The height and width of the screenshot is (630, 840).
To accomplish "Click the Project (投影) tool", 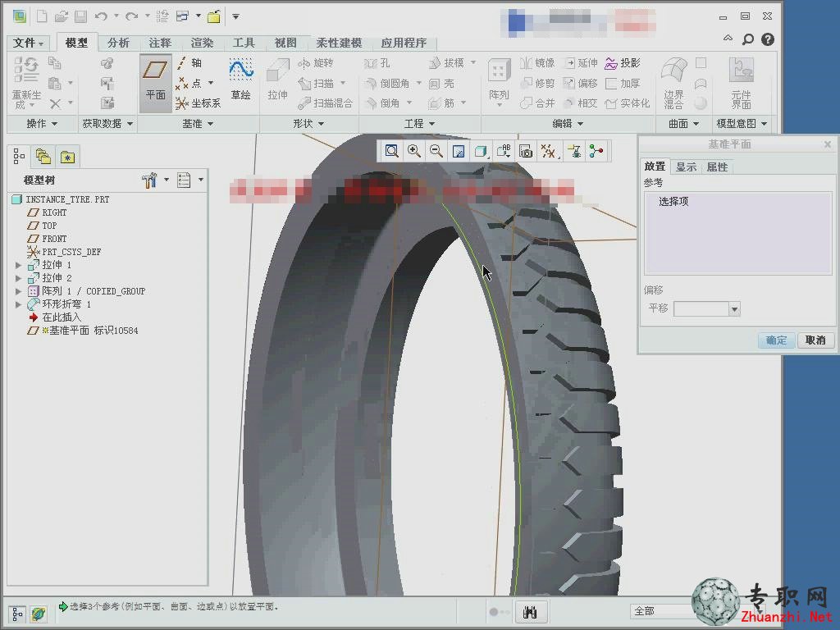I will pos(623,63).
